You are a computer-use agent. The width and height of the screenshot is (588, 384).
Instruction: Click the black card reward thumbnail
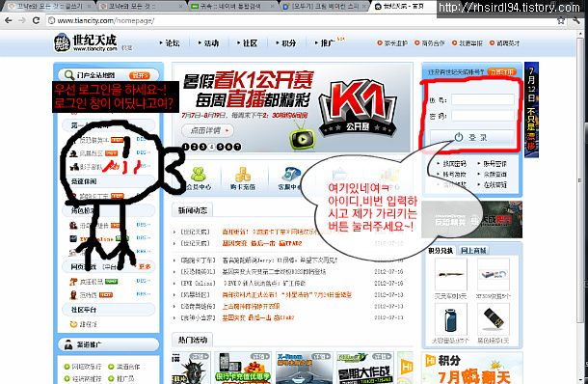pyautogui.click(x=494, y=319)
